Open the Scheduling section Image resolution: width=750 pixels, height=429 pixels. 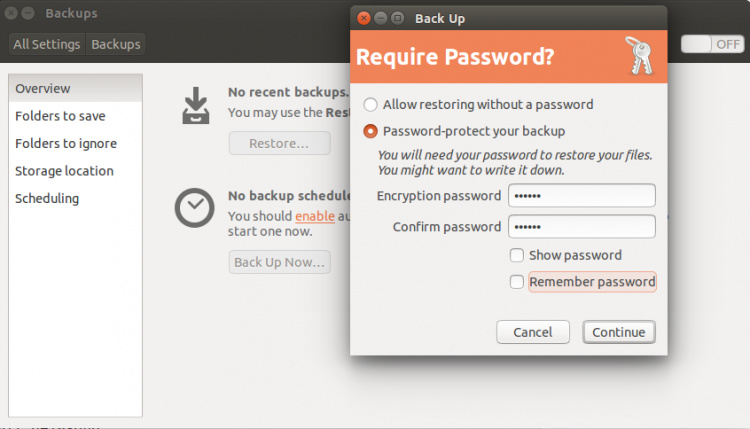tap(75, 198)
